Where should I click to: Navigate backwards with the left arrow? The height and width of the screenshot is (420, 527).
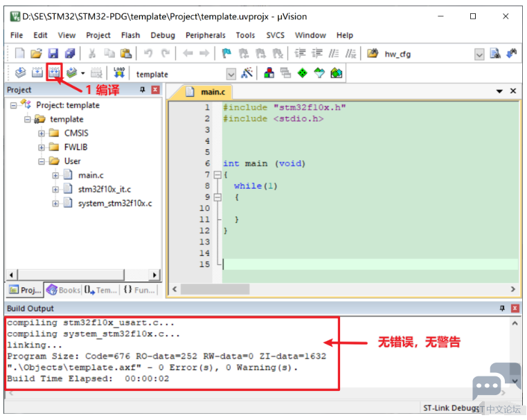[188, 53]
